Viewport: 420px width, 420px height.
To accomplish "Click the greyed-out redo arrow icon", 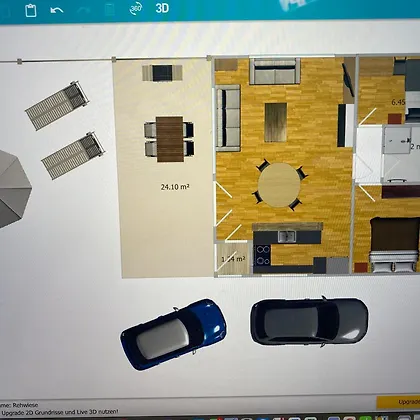I will coord(83,10).
